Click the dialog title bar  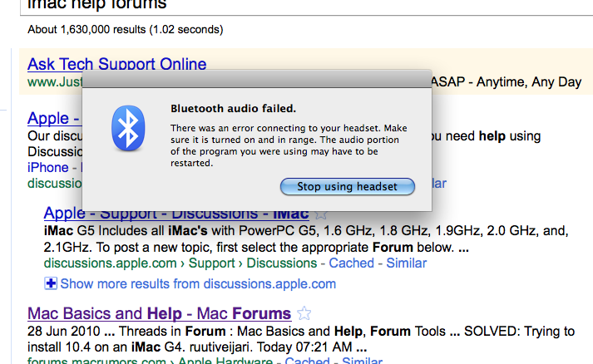(x=257, y=79)
